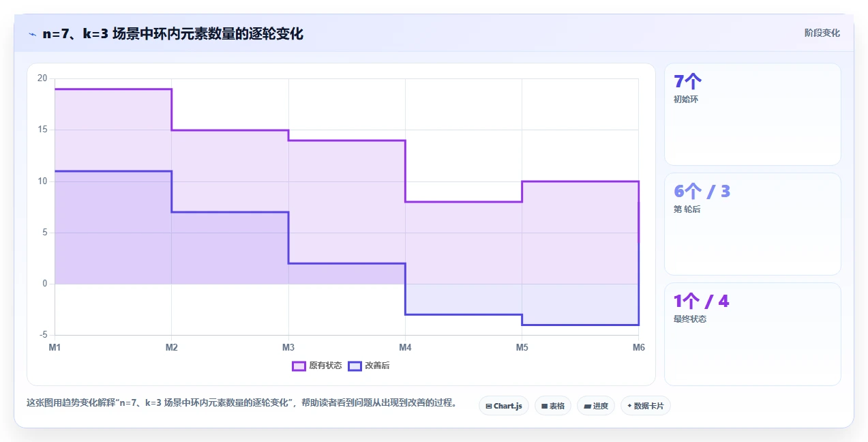Click the 7个 value text

(x=687, y=82)
